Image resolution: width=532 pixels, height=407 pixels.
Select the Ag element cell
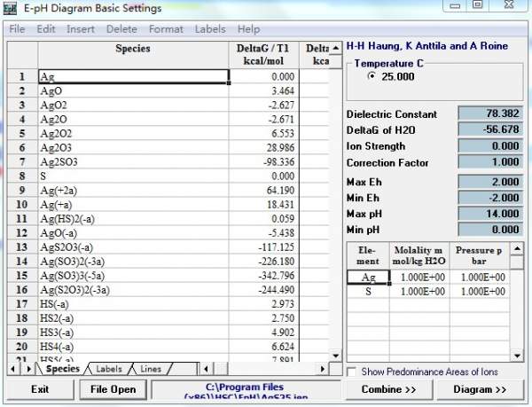coord(368,278)
